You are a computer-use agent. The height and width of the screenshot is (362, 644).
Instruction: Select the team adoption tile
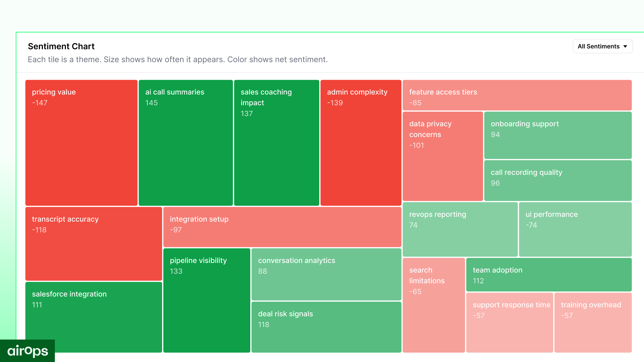[x=549, y=275]
